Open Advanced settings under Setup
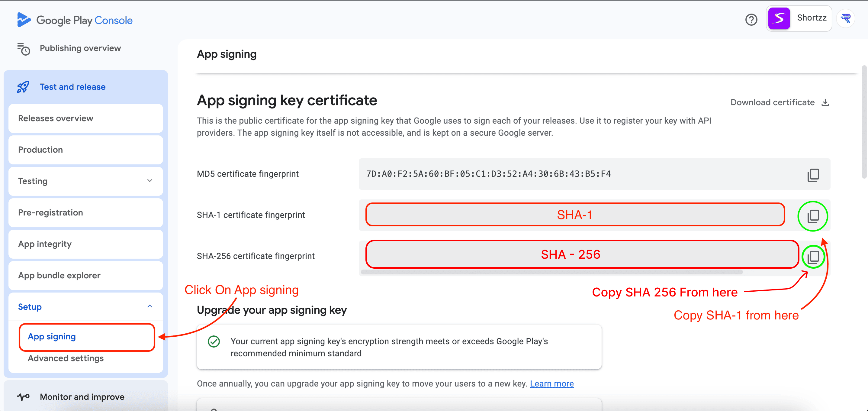This screenshot has height=411, width=868. pos(66,358)
